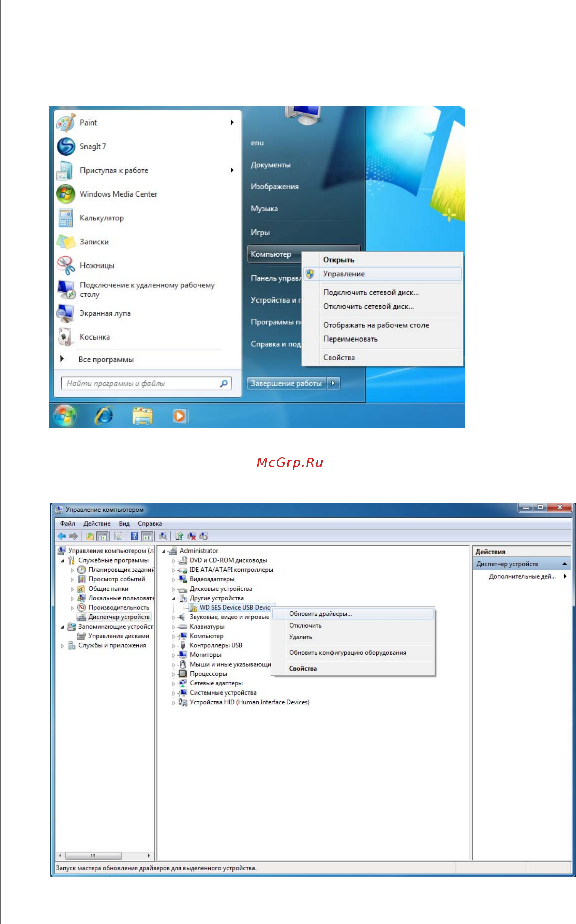Open Изображения from Start menu
Image resolution: width=576 pixels, height=924 pixels.
275,186
